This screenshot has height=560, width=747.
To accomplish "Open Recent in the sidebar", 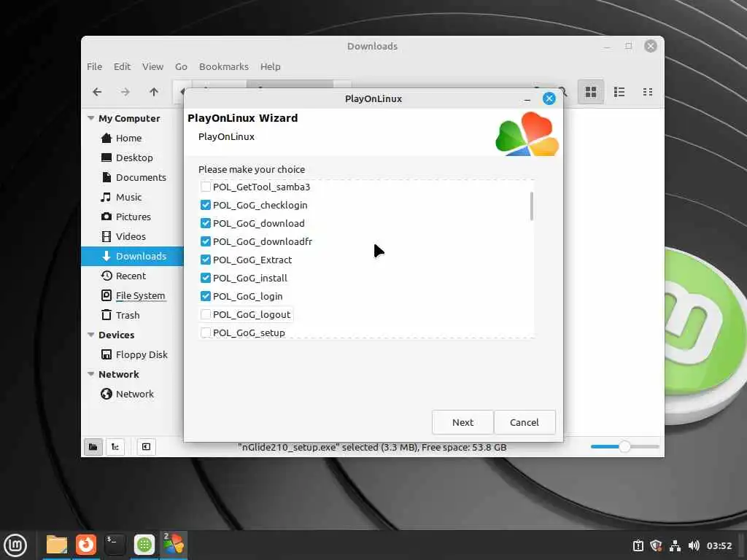I will 133,276.
